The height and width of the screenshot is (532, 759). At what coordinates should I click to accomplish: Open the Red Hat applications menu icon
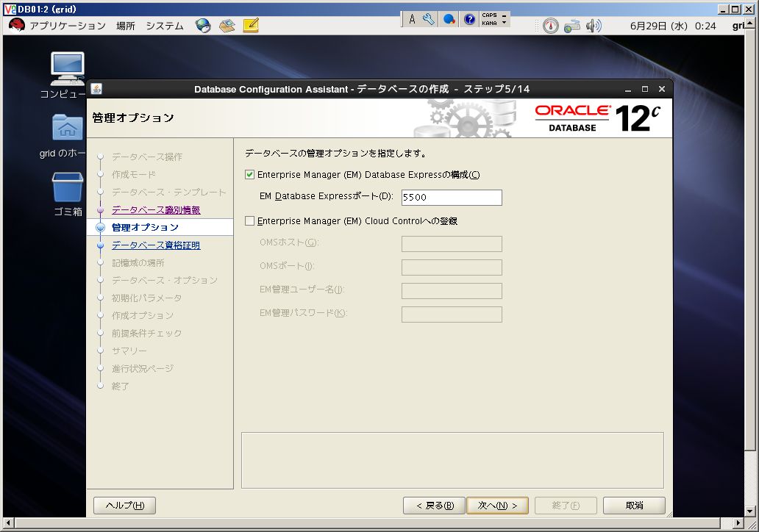point(16,25)
